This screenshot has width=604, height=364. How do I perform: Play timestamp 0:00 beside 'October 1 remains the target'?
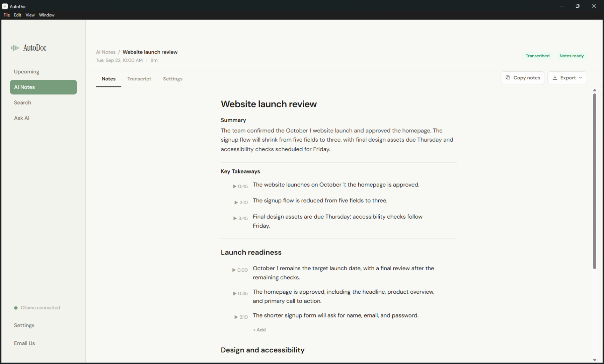click(240, 270)
